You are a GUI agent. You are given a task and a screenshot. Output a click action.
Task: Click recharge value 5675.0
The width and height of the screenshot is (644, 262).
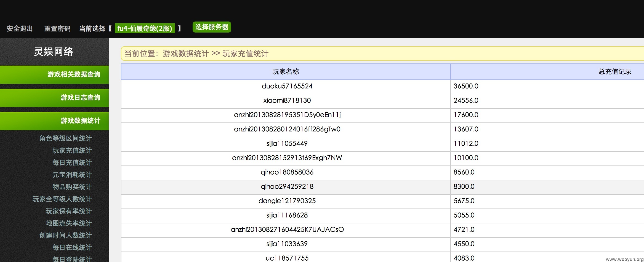(464, 201)
